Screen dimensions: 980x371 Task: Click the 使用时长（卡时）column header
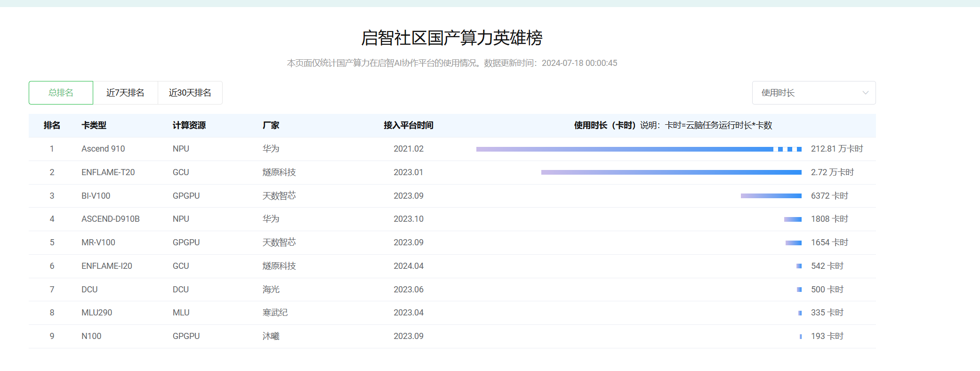click(605, 125)
